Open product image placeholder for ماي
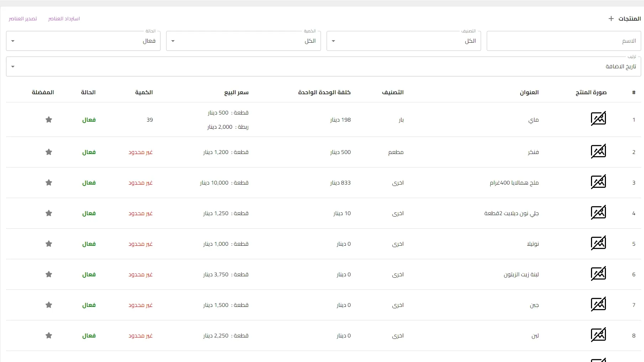This screenshot has height=362, width=644. pyautogui.click(x=598, y=119)
